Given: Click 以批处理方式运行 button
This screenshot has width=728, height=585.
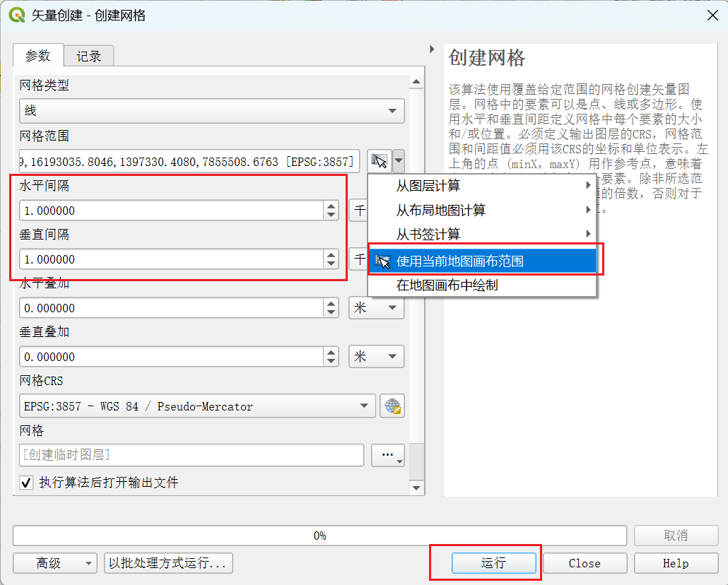Looking at the screenshot, I should pyautogui.click(x=168, y=563).
